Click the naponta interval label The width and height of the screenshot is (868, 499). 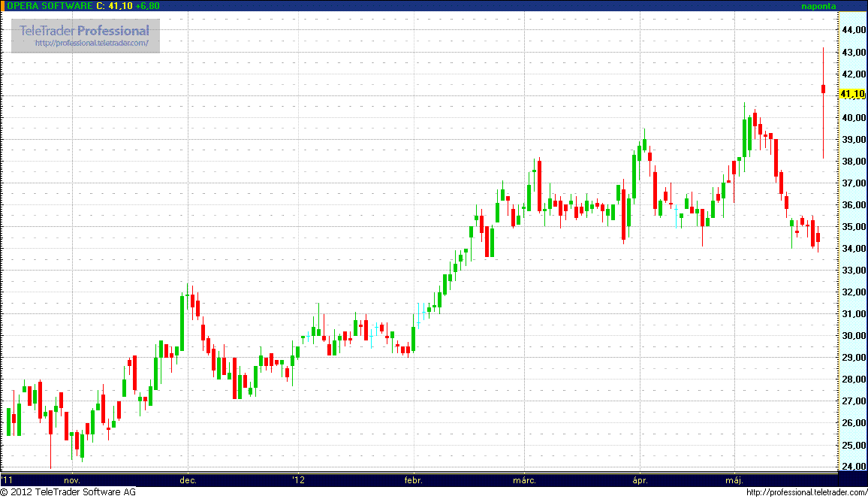[x=818, y=6]
